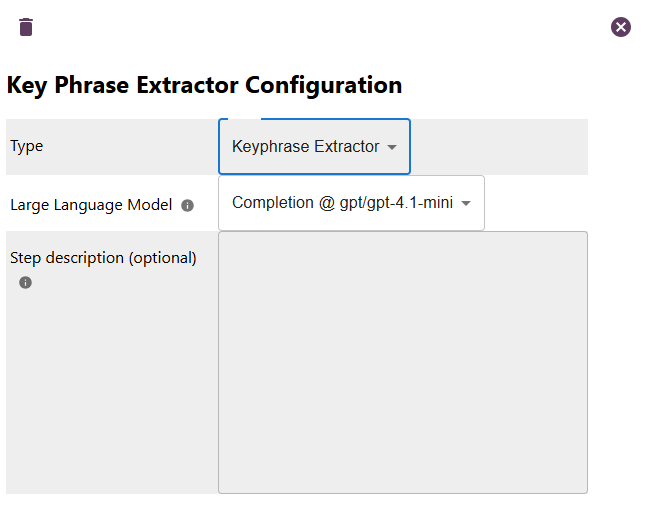This screenshot has width=651, height=526.
Task: Expand the Large Language Model dropdown arrow
Action: 466,203
